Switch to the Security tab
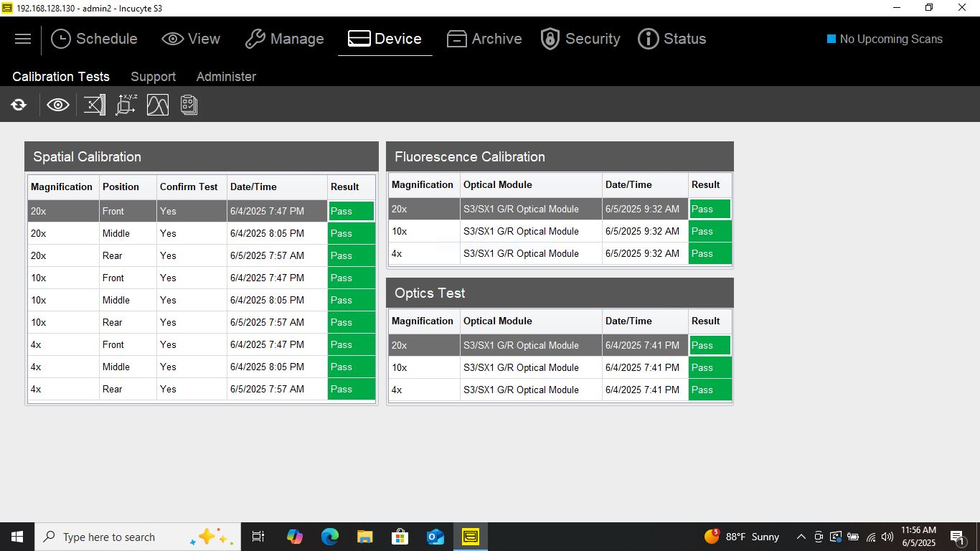This screenshot has height=551, width=980. 580,39
